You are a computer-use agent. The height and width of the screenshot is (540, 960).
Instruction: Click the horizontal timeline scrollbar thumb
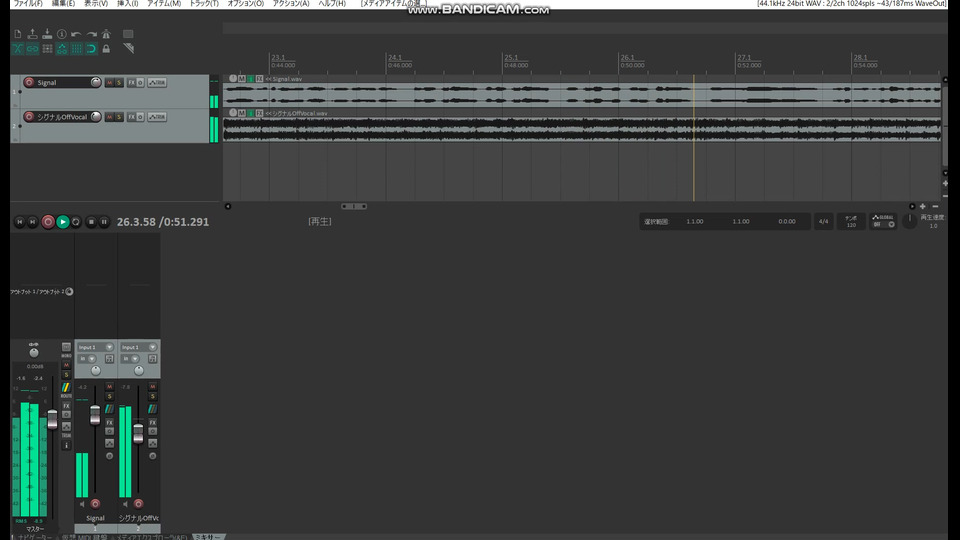click(354, 206)
